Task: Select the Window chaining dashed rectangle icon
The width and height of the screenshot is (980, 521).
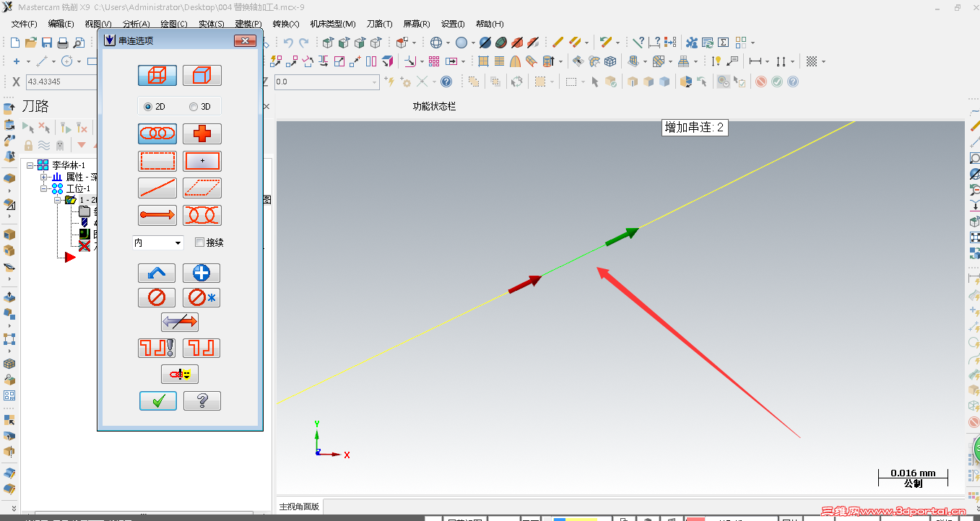Action: [x=157, y=161]
